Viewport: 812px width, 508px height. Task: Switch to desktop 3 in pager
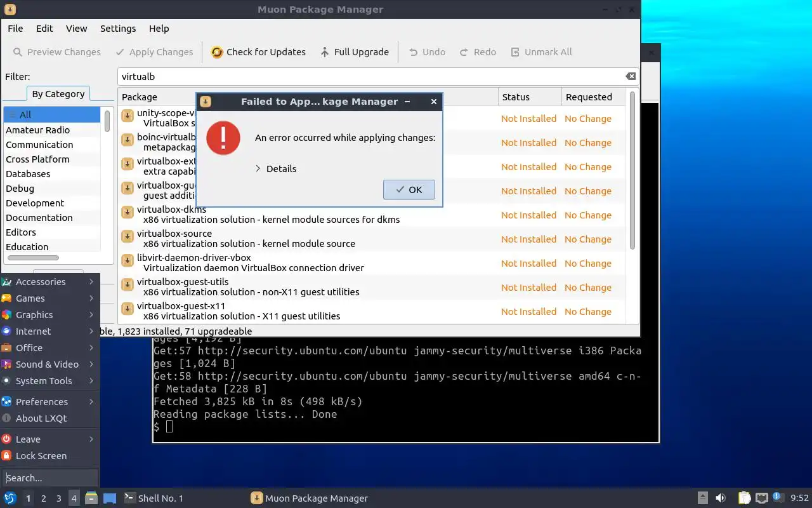59,498
